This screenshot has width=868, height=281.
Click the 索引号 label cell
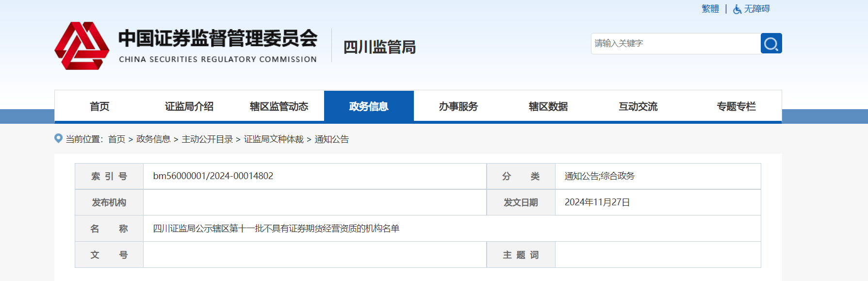click(x=109, y=176)
